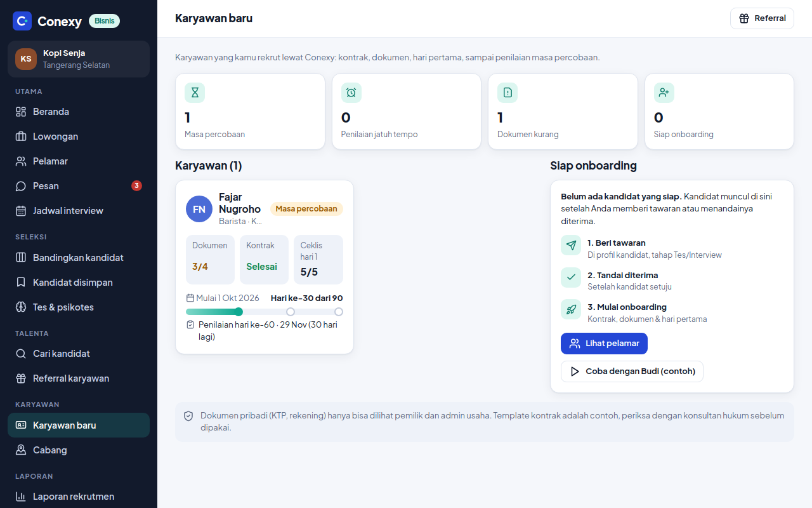Click the Kontrak Selesai tile
This screenshot has height=508, width=812.
click(x=264, y=260)
